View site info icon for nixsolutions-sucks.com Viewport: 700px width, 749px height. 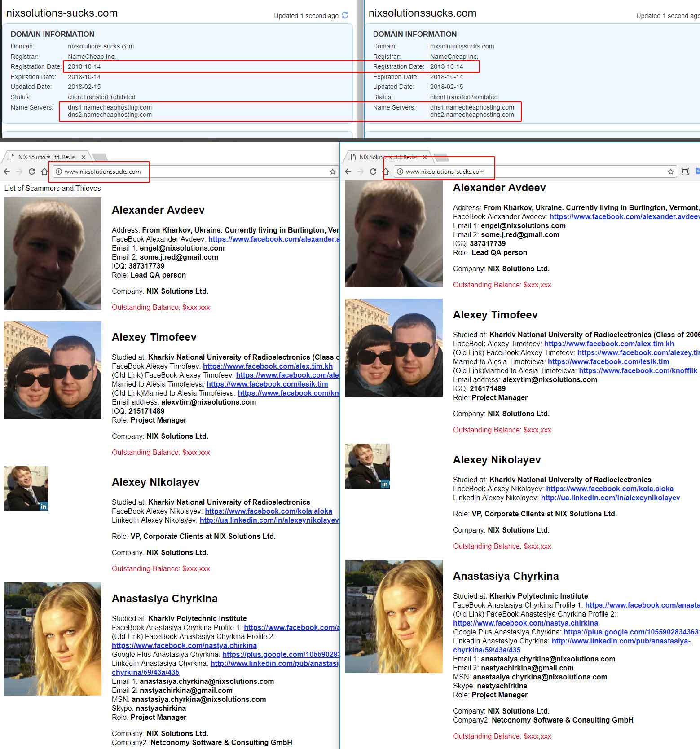[400, 172]
